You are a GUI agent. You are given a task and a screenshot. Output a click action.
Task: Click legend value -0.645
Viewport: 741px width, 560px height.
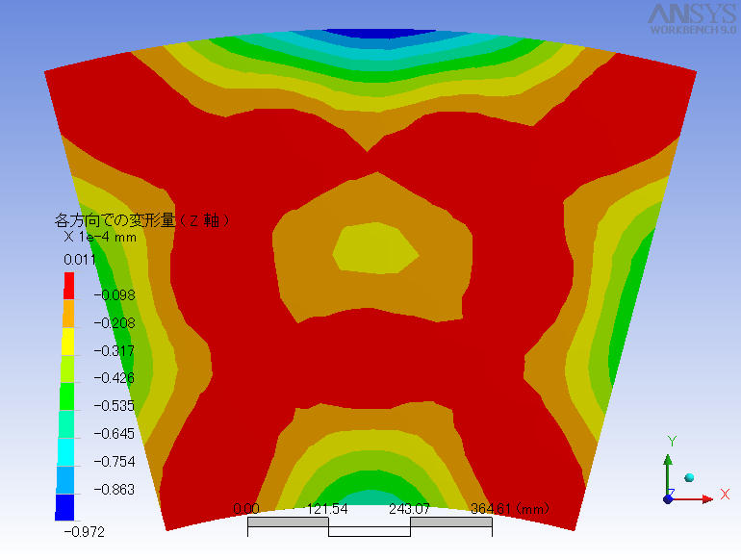(x=115, y=434)
